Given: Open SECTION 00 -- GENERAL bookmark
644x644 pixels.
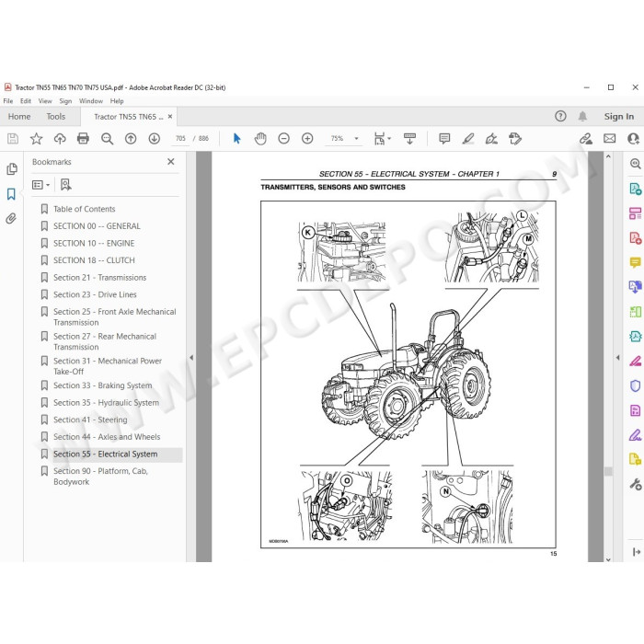Looking at the screenshot, I should click(97, 226).
